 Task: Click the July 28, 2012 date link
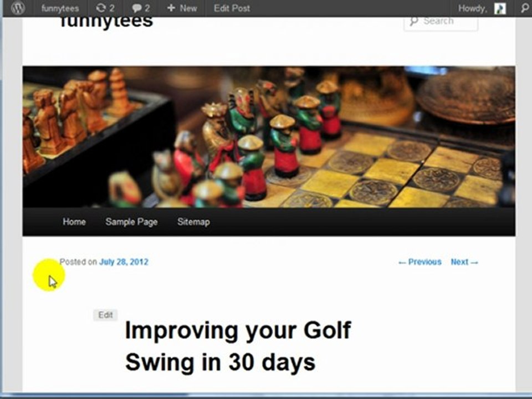pyautogui.click(x=124, y=262)
